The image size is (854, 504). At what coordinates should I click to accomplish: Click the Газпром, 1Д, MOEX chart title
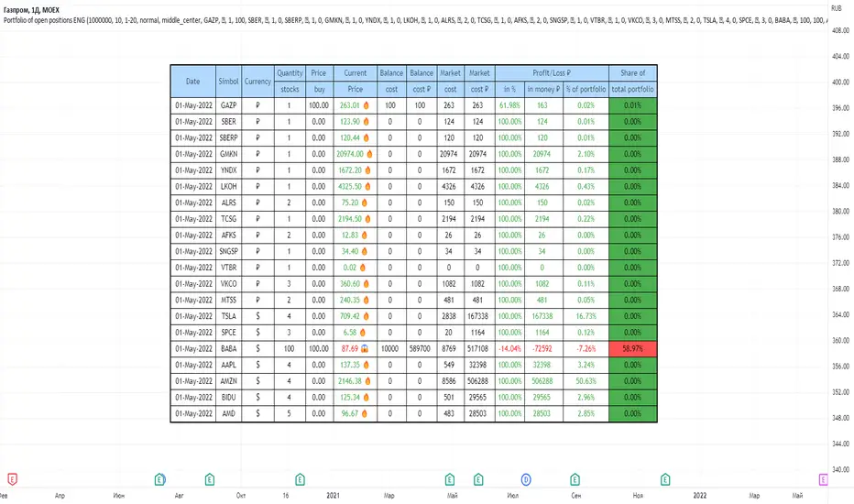tap(31, 10)
